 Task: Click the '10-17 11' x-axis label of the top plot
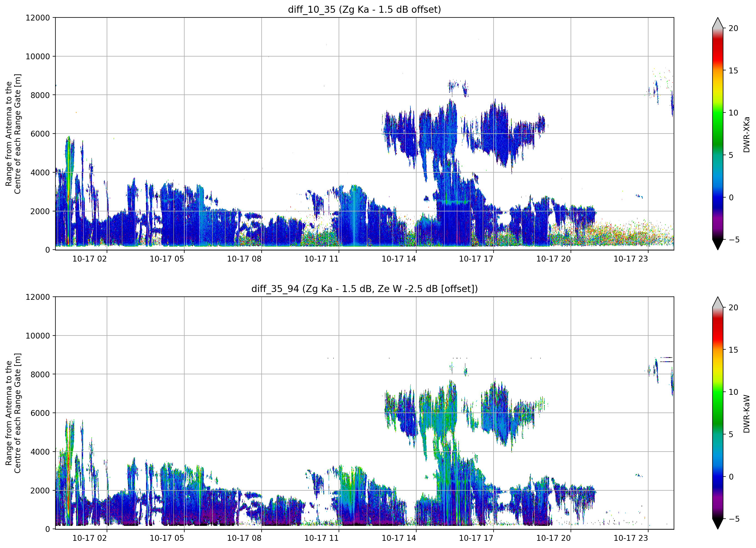point(322,259)
